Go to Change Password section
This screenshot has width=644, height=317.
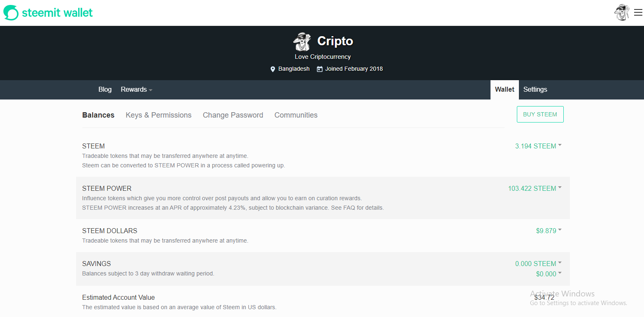[x=233, y=115]
